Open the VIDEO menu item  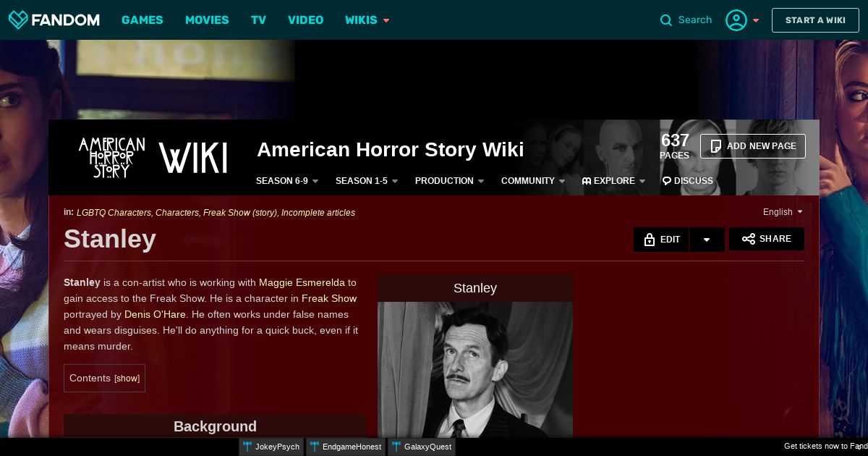point(306,20)
